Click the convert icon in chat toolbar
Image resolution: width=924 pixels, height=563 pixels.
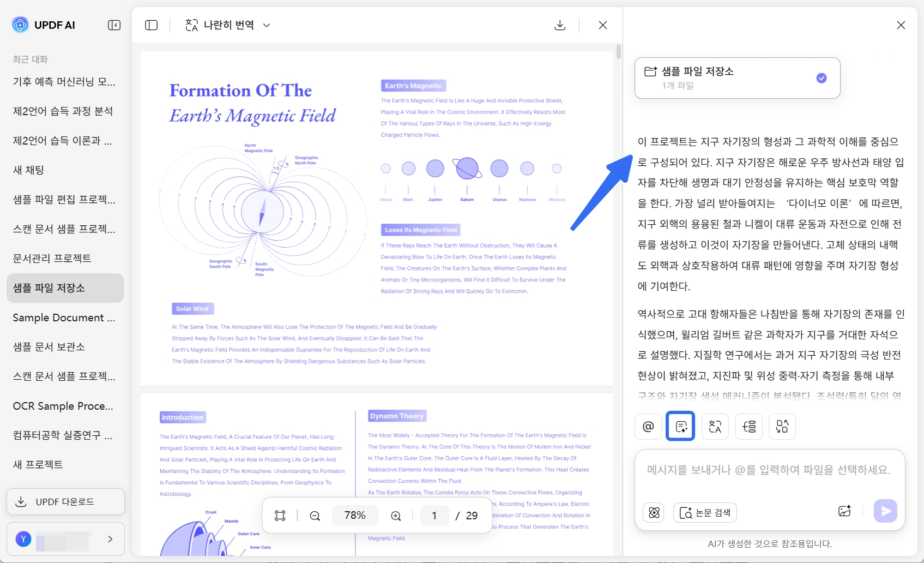click(782, 427)
